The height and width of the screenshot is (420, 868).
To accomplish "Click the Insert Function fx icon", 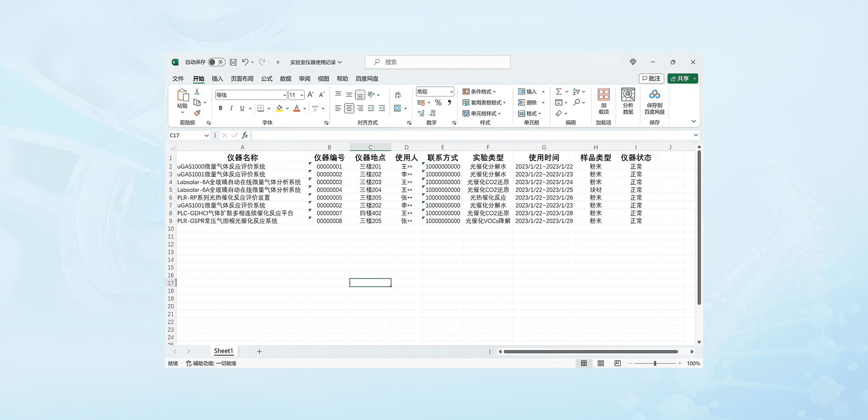I will pyautogui.click(x=245, y=135).
